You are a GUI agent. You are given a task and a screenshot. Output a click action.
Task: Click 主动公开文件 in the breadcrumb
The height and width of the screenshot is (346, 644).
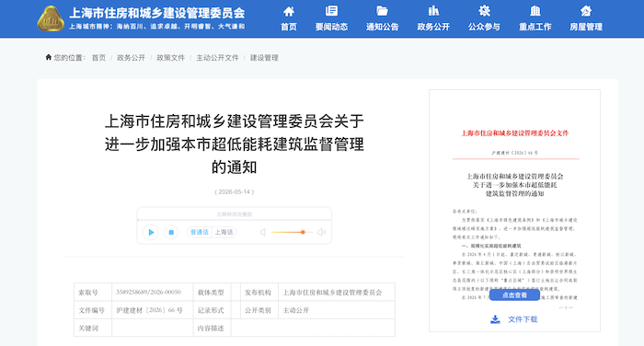point(218,58)
